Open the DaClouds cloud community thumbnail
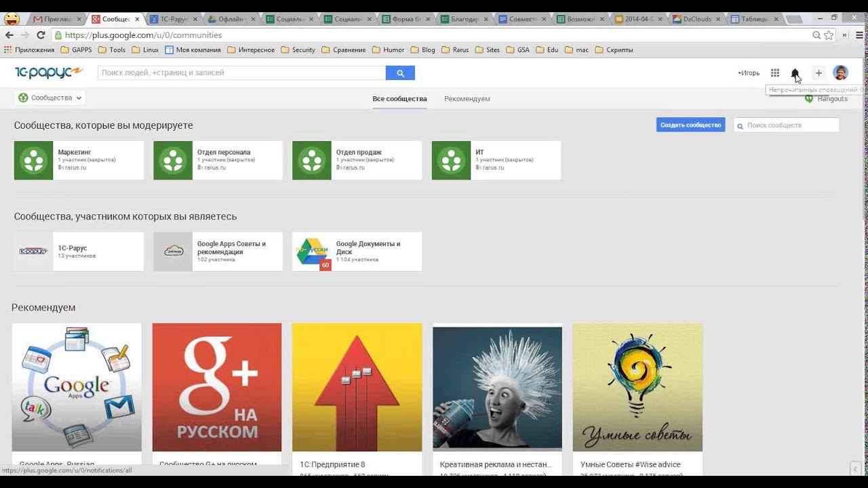 173,251
